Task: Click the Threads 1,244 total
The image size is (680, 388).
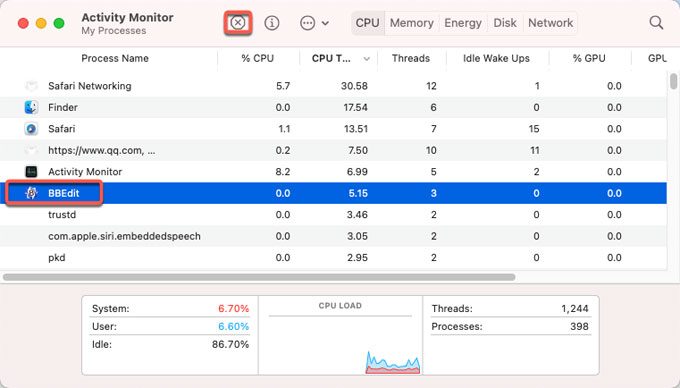Action: [575, 308]
